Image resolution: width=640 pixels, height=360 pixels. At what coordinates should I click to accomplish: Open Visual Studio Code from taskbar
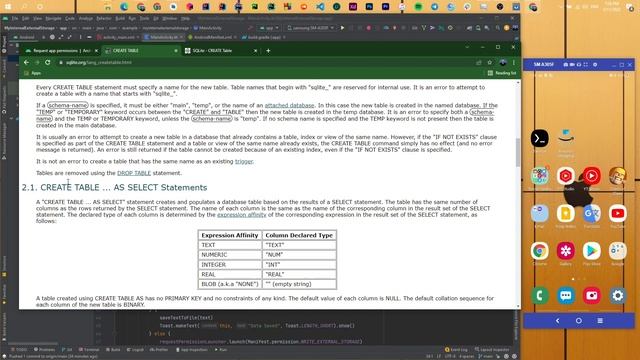[320, 7]
